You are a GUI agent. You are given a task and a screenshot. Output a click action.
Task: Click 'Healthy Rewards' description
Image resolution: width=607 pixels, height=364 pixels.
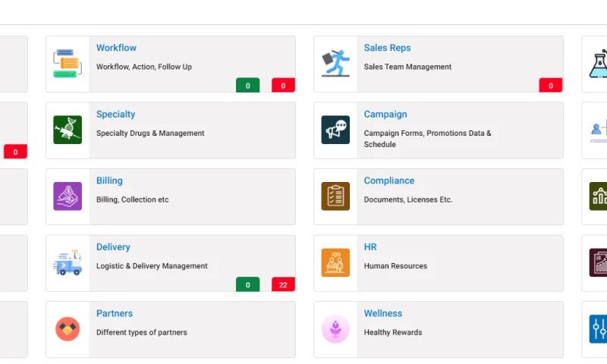393,332
